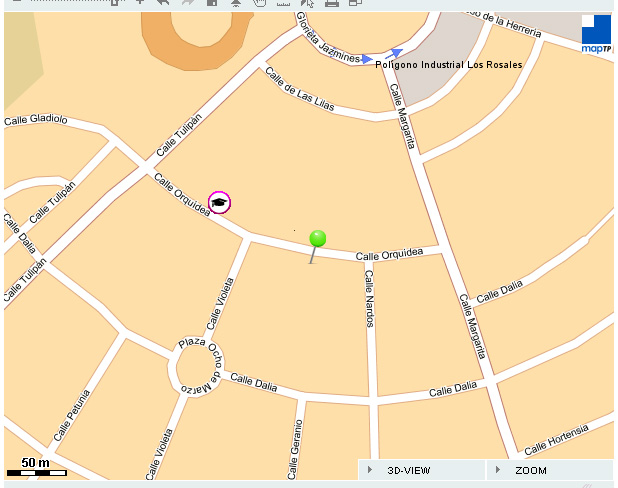The width and height of the screenshot is (618, 488).
Task: Click the 50 m scale bar
Action: point(36,468)
